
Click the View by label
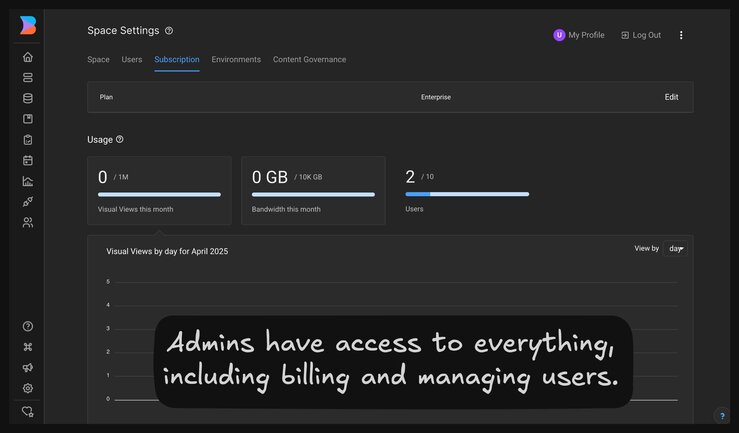pos(647,248)
